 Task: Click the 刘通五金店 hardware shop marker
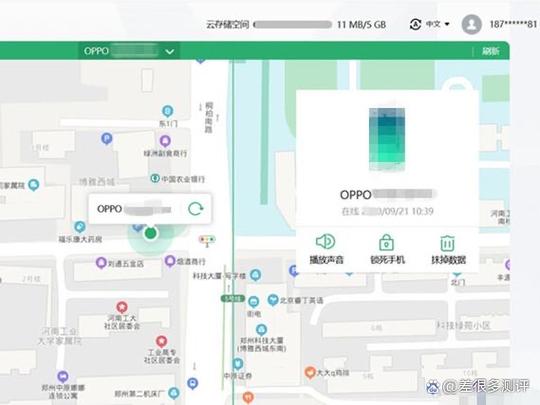[101, 263]
